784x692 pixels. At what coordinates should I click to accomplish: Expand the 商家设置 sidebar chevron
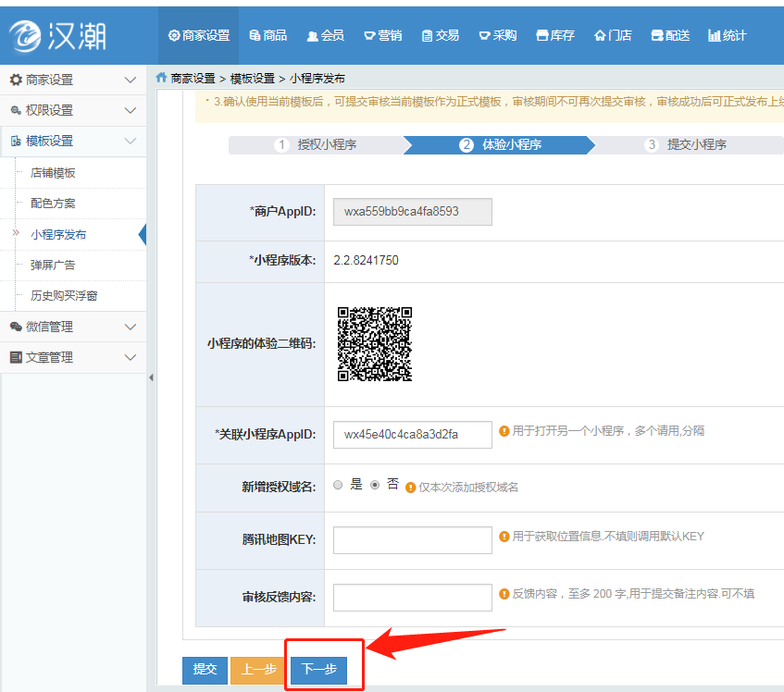[x=131, y=80]
